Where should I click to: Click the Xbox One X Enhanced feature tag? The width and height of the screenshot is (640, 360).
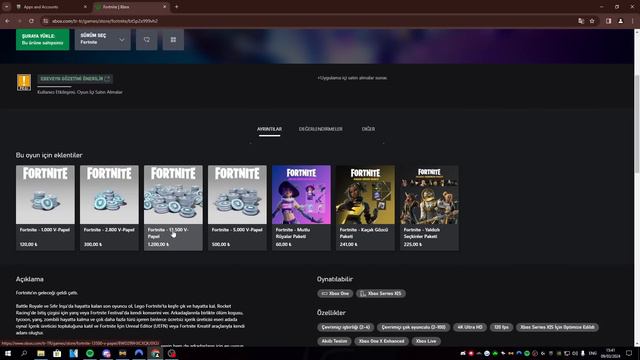click(x=381, y=341)
